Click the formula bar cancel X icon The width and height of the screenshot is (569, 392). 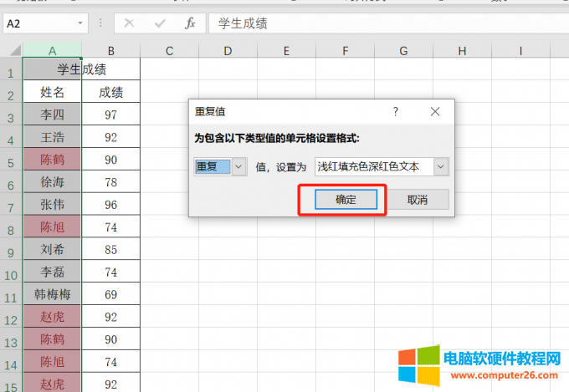tap(129, 23)
